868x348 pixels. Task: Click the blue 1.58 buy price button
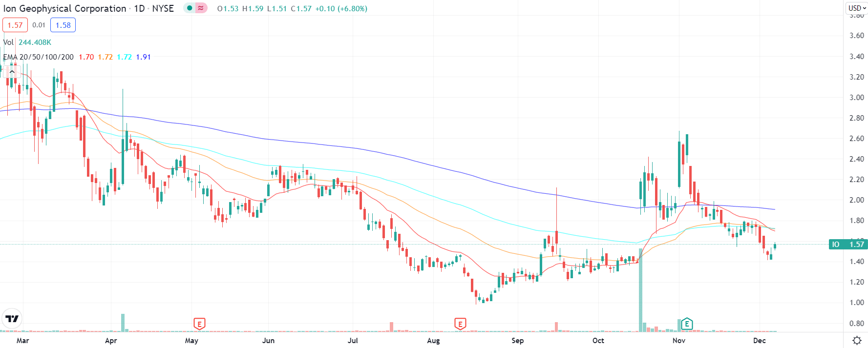click(x=63, y=25)
